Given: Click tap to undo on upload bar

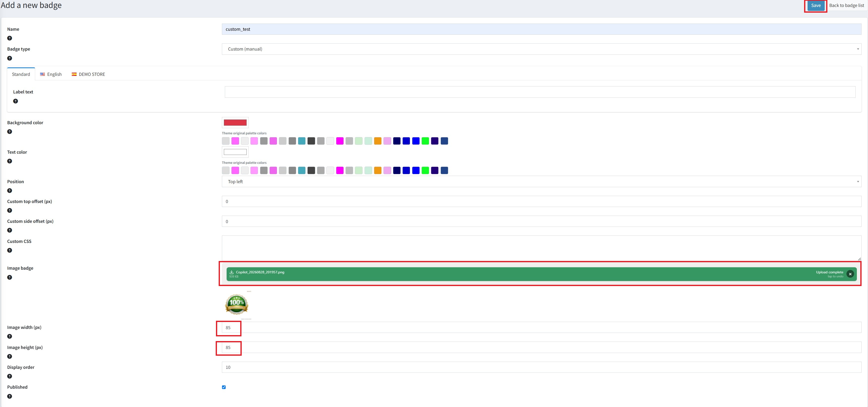Looking at the screenshot, I should coord(835,277).
